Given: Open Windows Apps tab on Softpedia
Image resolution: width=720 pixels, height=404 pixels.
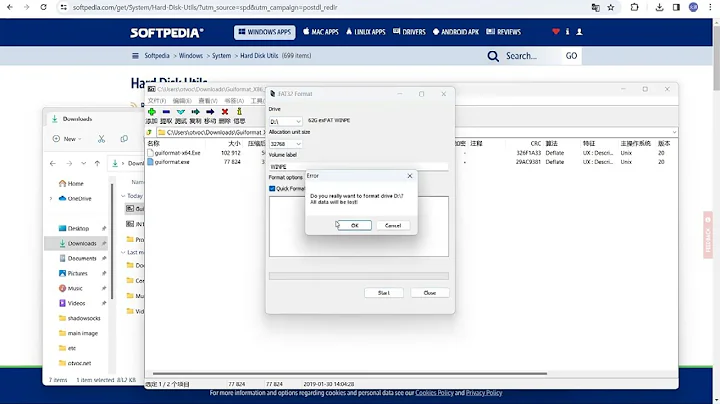Looking at the screenshot, I should [x=265, y=32].
